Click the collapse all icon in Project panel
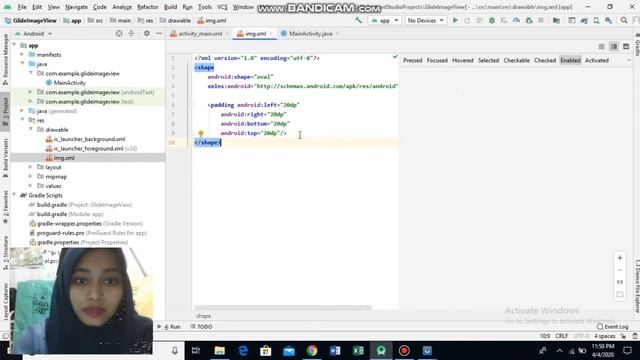Viewport: 640px width, 360px height. click(131, 33)
